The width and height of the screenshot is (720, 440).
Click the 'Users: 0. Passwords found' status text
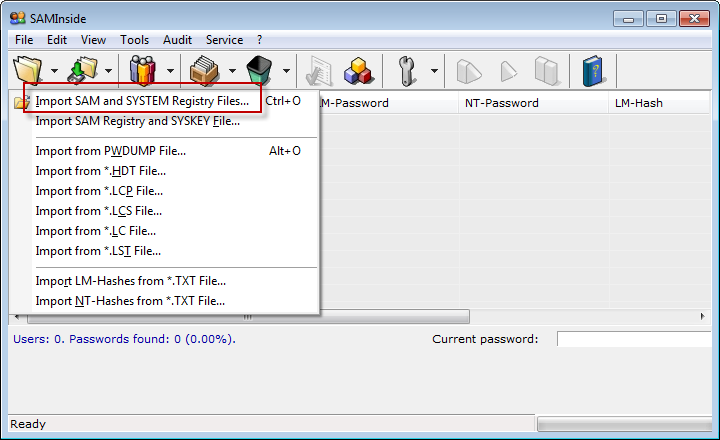click(x=124, y=339)
